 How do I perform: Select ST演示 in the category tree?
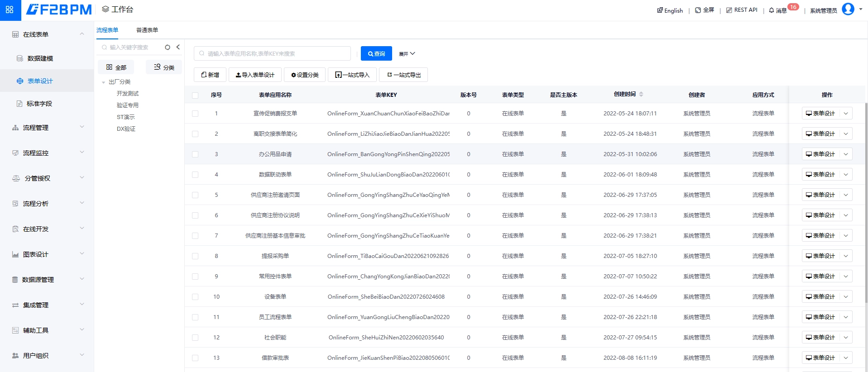[x=126, y=117]
